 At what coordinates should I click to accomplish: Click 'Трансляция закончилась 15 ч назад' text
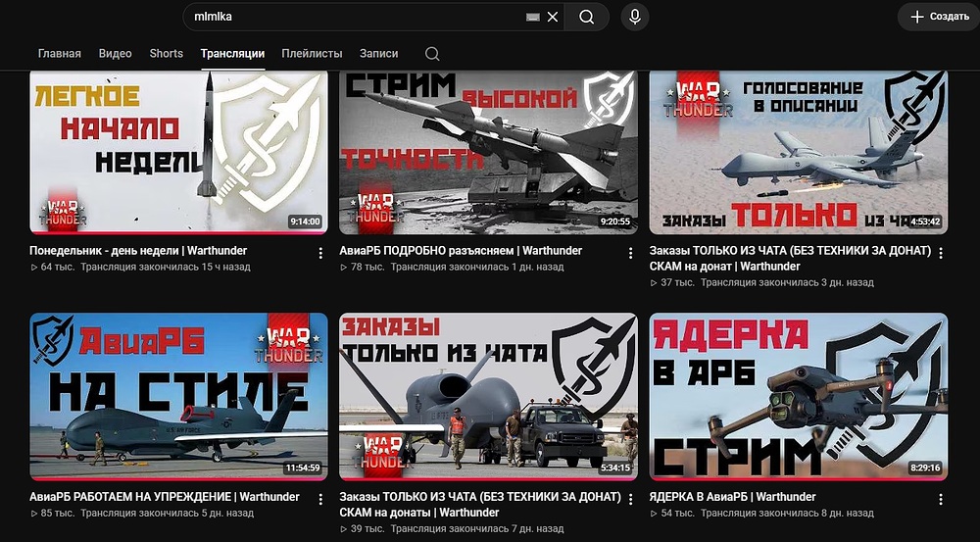(166, 267)
